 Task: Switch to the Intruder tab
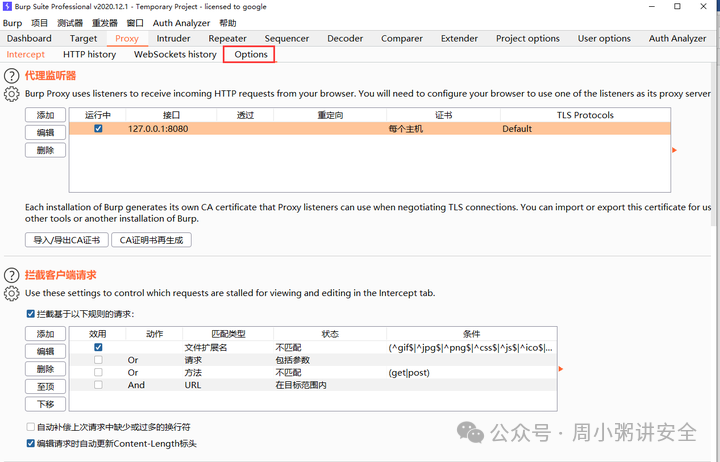click(173, 39)
